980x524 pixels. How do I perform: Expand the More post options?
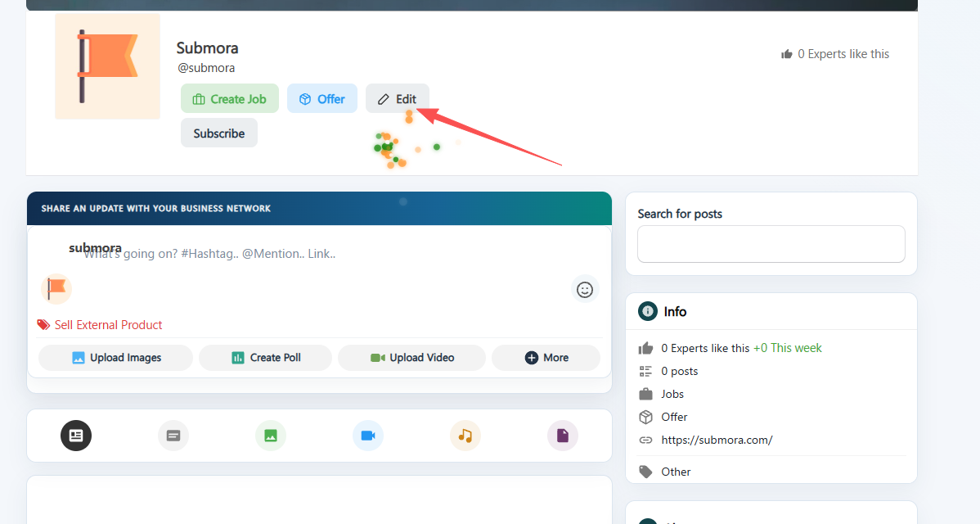coord(546,358)
